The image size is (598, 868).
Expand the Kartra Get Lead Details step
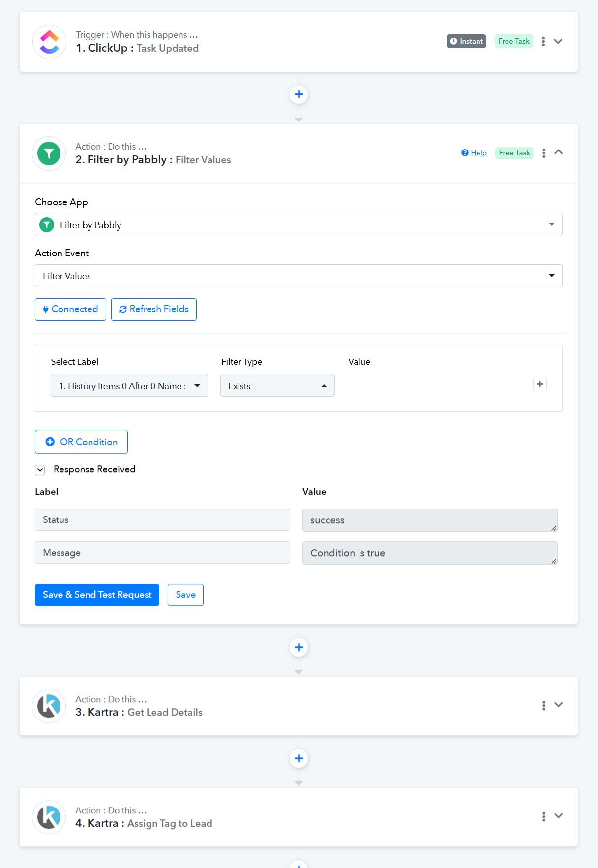(x=559, y=705)
